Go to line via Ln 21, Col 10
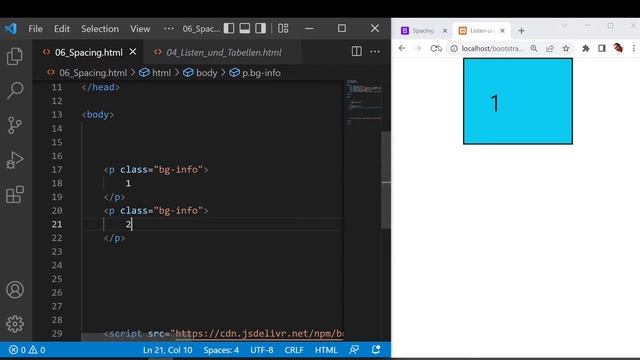 167,350
